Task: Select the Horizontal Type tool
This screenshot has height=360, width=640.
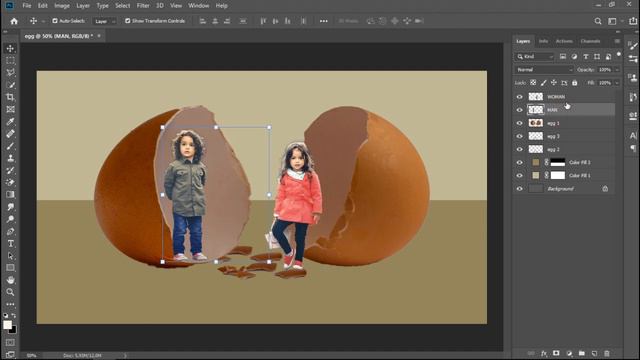Action: tap(11, 244)
